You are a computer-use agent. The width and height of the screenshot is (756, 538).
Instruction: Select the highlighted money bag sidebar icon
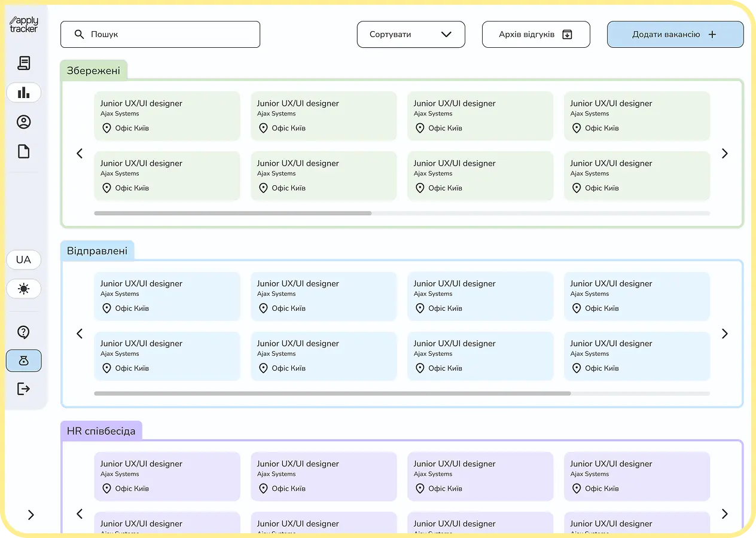(x=23, y=360)
